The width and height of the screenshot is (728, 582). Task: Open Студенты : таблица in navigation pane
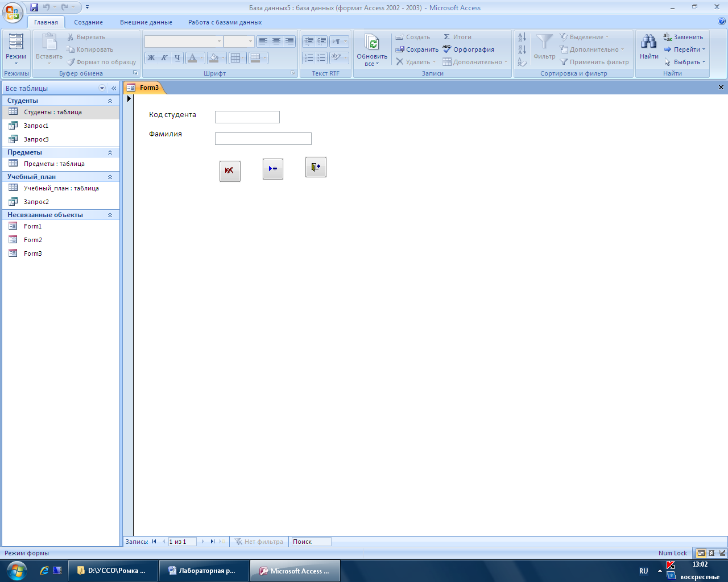pyautogui.click(x=60, y=112)
